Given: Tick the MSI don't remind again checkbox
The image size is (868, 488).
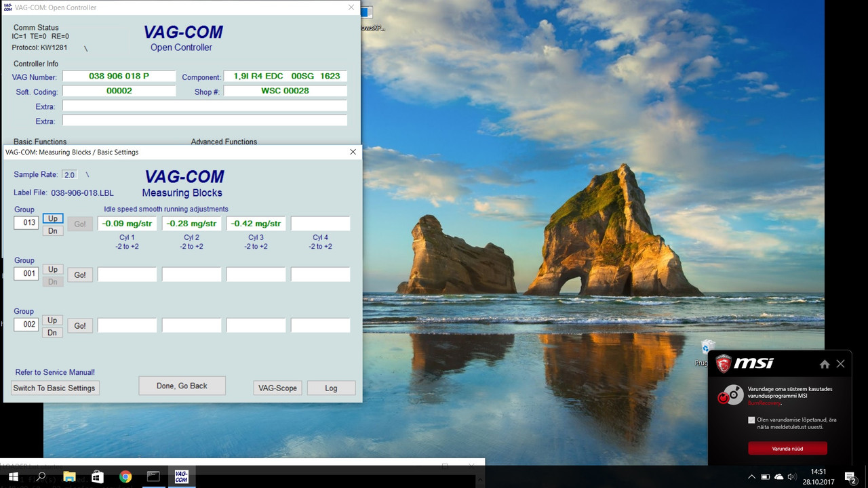Looking at the screenshot, I should (x=751, y=420).
